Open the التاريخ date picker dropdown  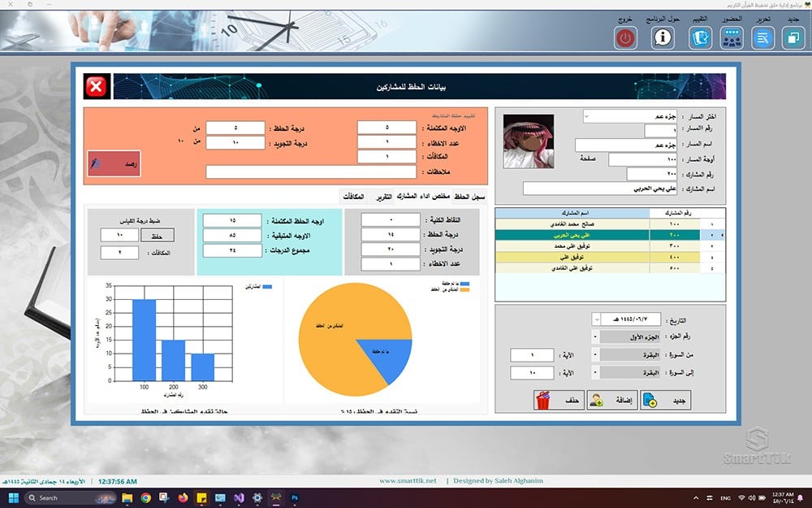pos(597,319)
